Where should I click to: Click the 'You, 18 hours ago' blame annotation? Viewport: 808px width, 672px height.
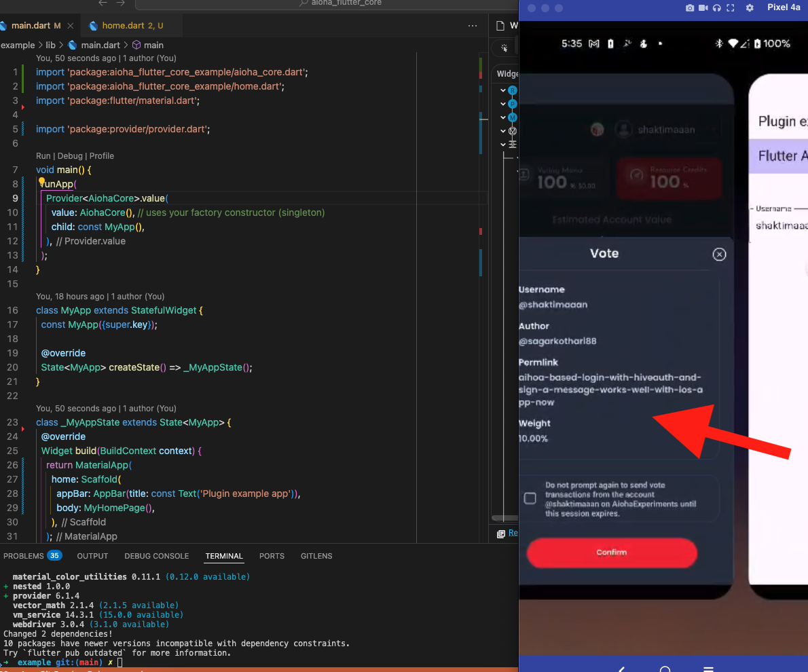[x=100, y=297]
